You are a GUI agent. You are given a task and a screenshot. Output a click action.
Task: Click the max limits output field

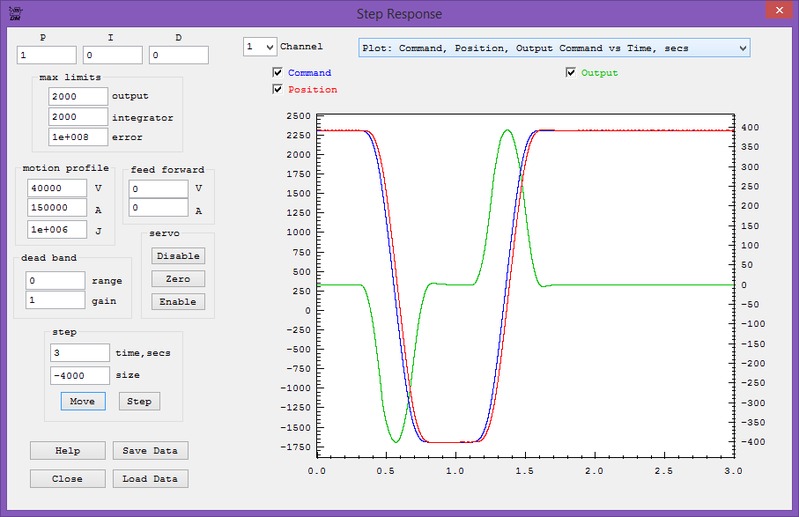point(77,96)
